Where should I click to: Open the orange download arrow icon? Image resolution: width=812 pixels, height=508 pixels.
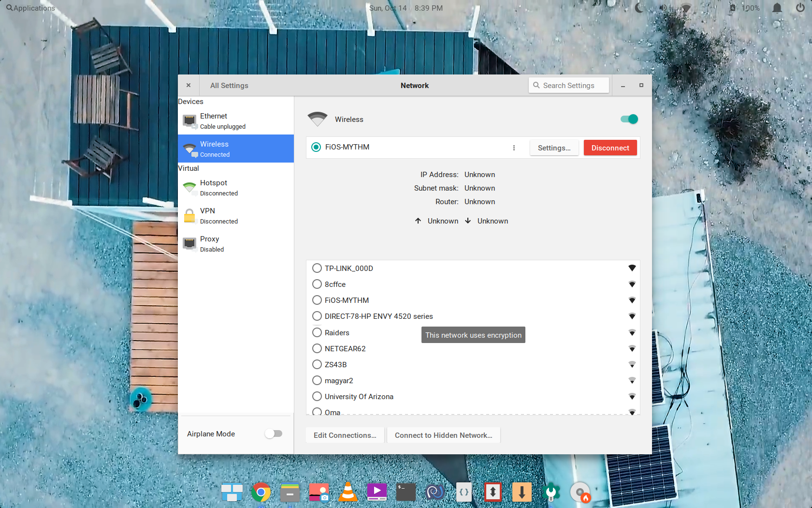coord(522,492)
